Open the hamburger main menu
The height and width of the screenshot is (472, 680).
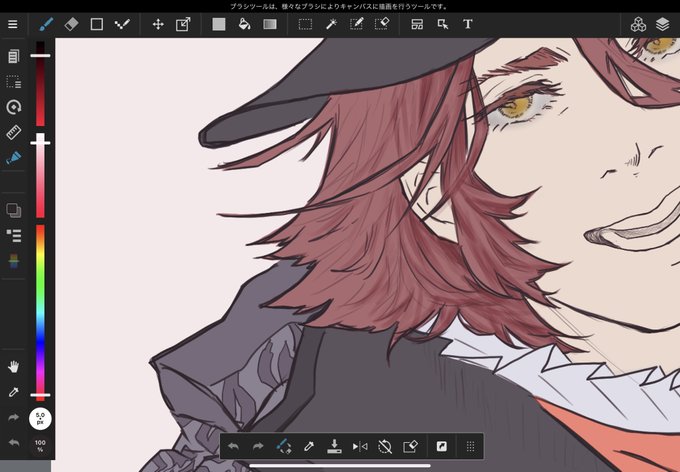coord(13,24)
